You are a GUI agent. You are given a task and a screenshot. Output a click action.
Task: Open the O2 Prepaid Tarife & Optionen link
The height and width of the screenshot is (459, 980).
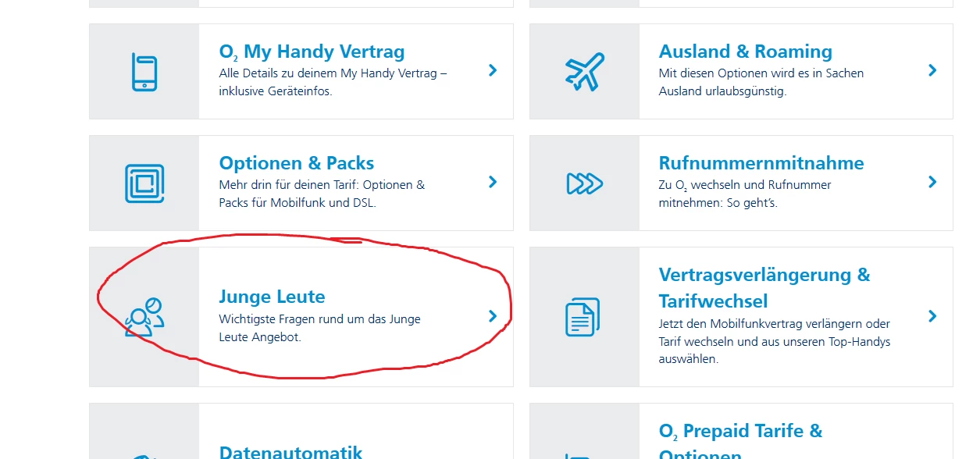click(740, 432)
